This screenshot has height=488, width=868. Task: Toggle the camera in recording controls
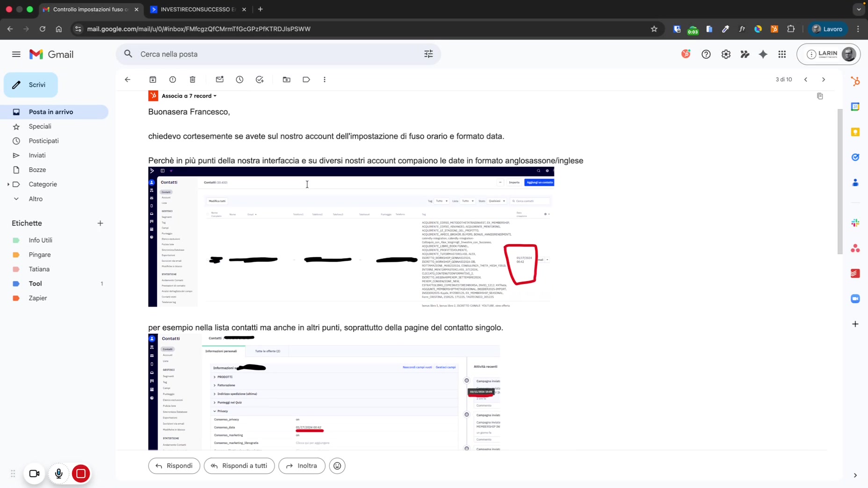coord(34,474)
